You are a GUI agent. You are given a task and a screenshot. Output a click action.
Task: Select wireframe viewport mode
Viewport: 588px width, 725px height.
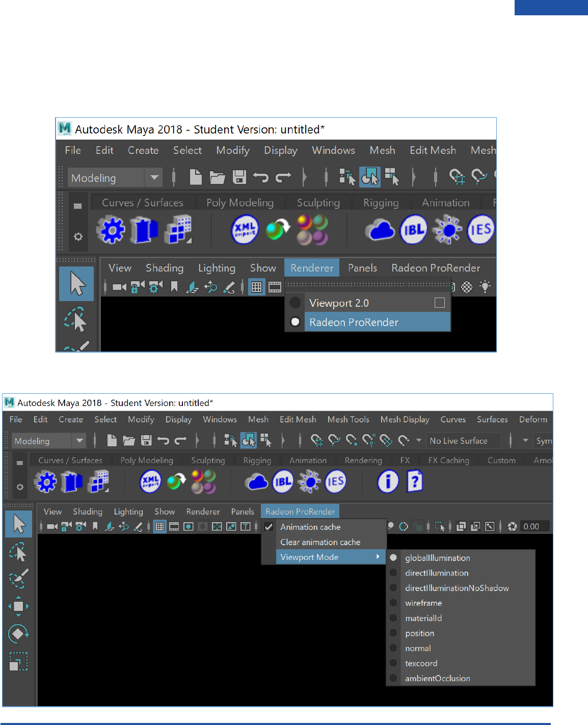461,603
